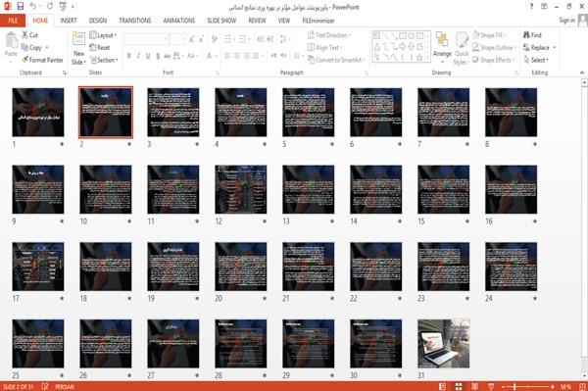Viewport: 588px width, 391px height.
Task: Activate the Format Painter tool
Action: 42,60
